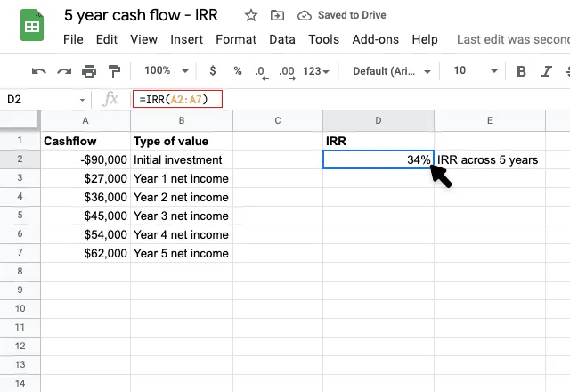This screenshot has height=392, width=570.
Task: Open the Tools menu
Action: coord(323,39)
